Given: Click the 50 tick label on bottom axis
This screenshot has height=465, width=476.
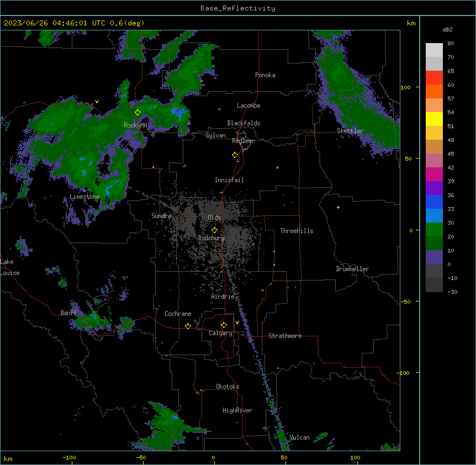Looking at the screenshot, I should (x=284, y=457).
